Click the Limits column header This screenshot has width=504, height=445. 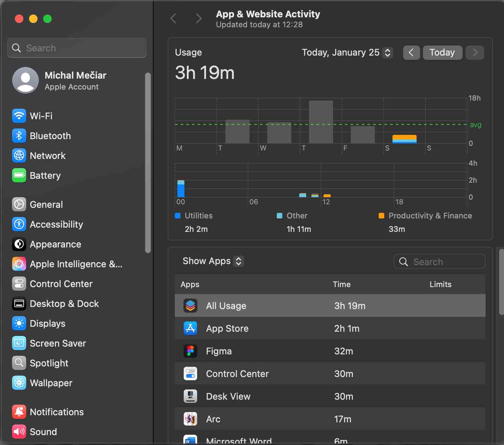point(441,284)
